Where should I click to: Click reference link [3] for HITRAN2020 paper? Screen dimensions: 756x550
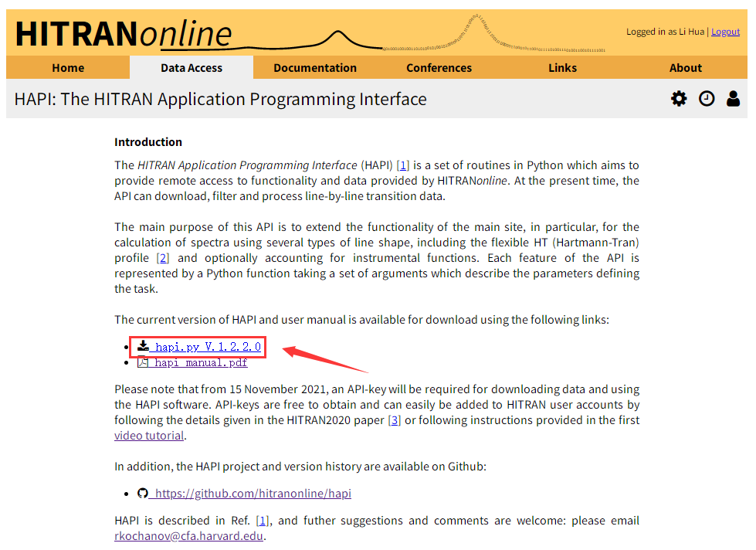pyautogui.click(x=394, y=419)
